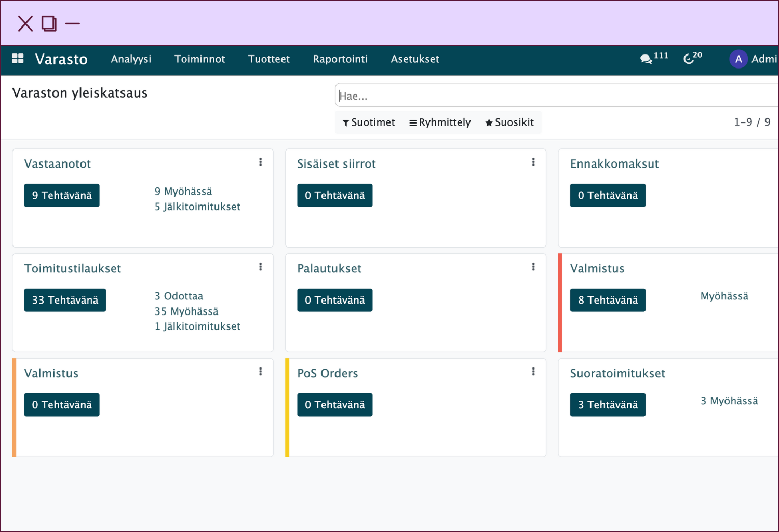Open the Toiminnot menu
The height and width of the screenshot is (532, 779).
tap(199, 59)
